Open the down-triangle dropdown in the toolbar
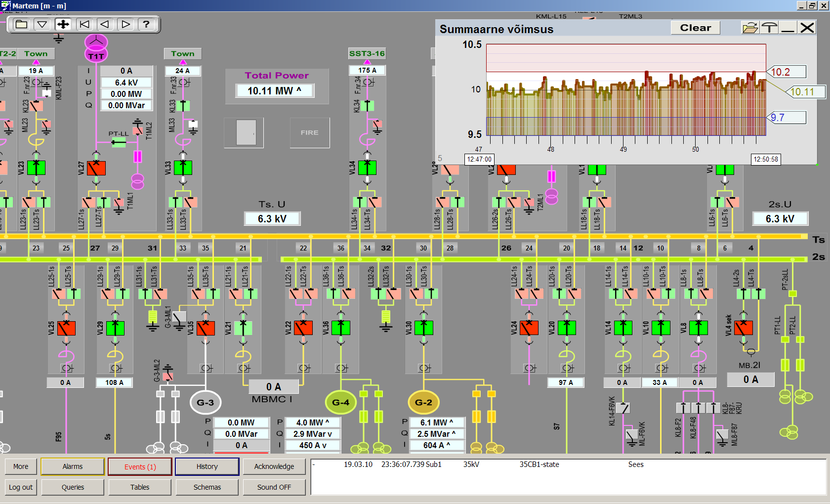Screen dimensions: 830x504 click(x=42, y=24)
